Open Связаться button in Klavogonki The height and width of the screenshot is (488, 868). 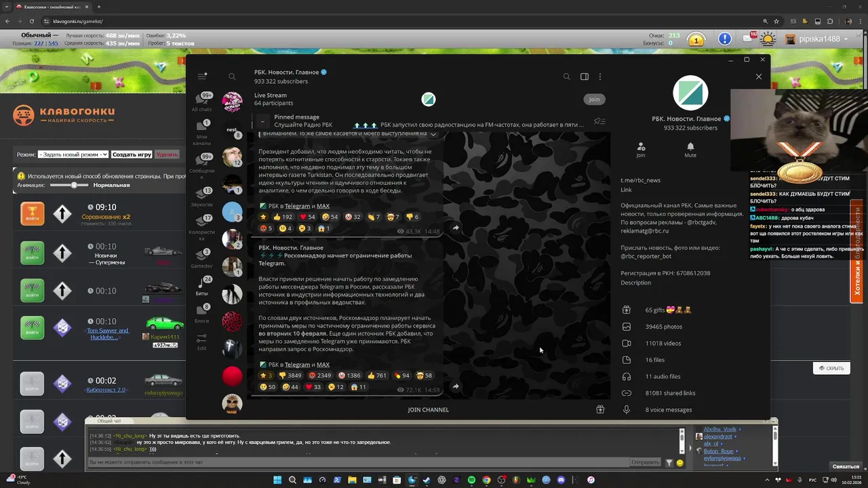[x=846, y=466]
